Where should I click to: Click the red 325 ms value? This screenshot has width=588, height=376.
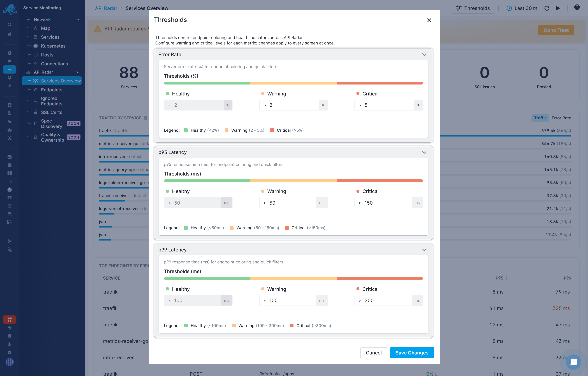(561, 308)
